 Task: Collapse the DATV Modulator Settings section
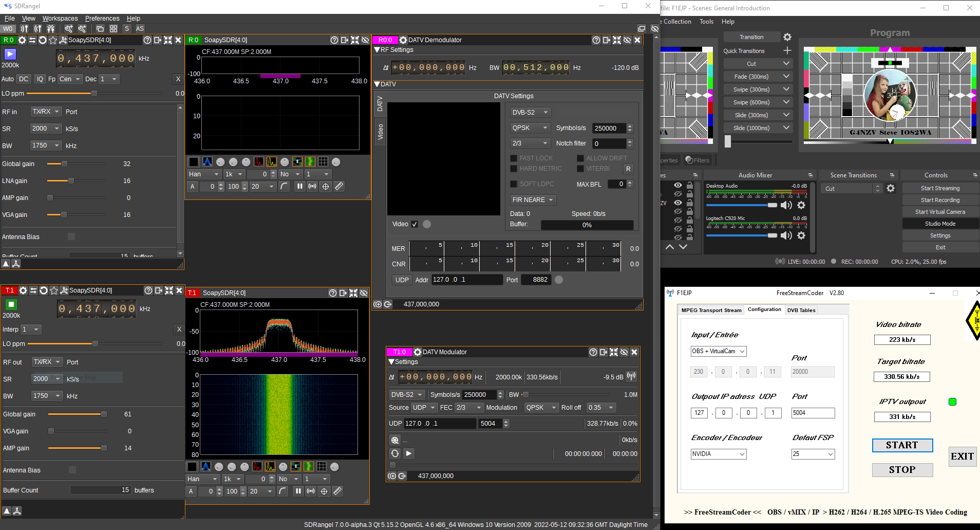pyautogui.click(x=391, y=362)
